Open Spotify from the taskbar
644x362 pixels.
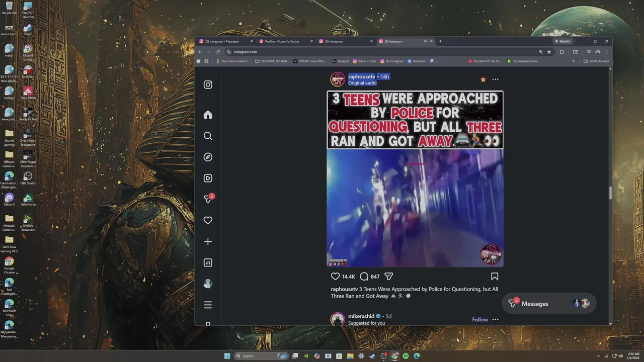click(x=406, y=356)
